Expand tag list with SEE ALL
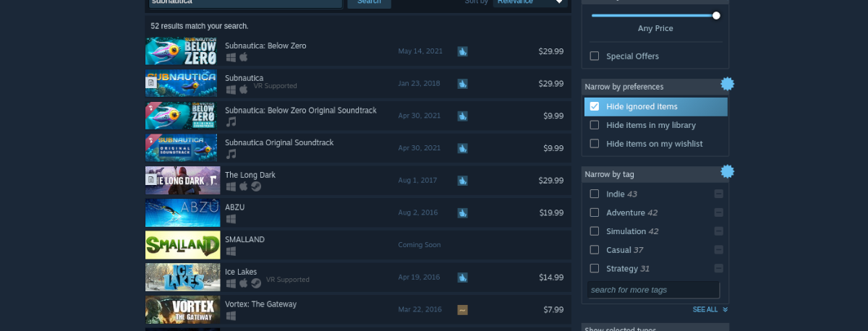The width and height of the screenshot is (868, 331). (710, 309)
